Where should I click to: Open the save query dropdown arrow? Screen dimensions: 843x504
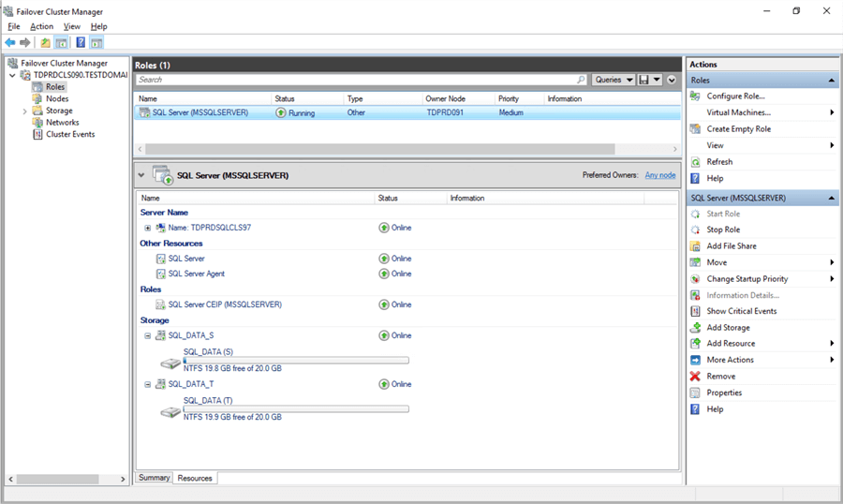point(657,80)
